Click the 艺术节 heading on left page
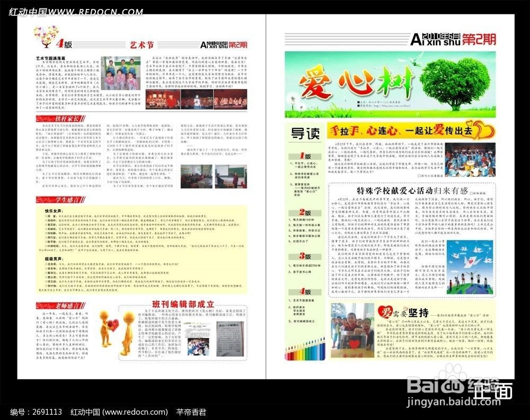The width and height of the screenshot is (530, 420). pyautogui.click(x=142, y=44)
